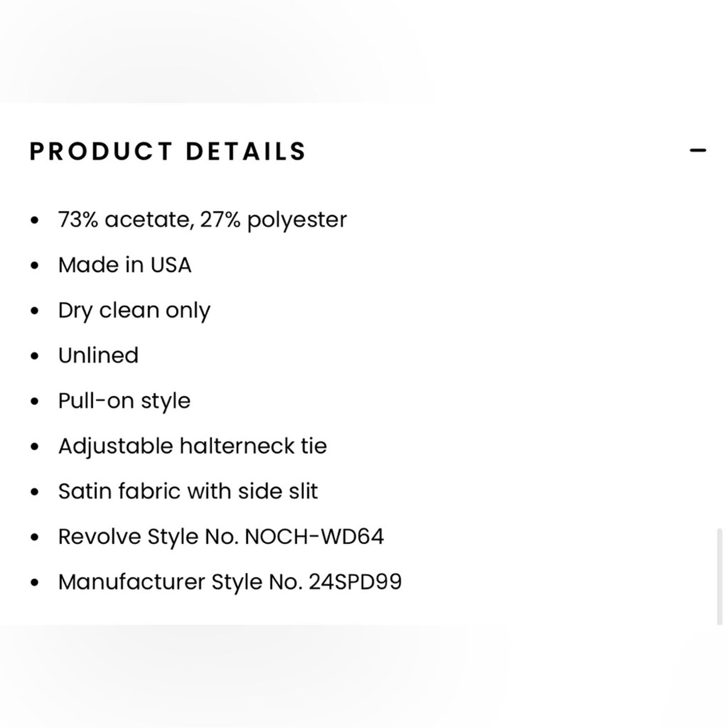Click "Adjustable halterneck tie" text
Screen dimensions: 728x728
click(x=192, y=446)
